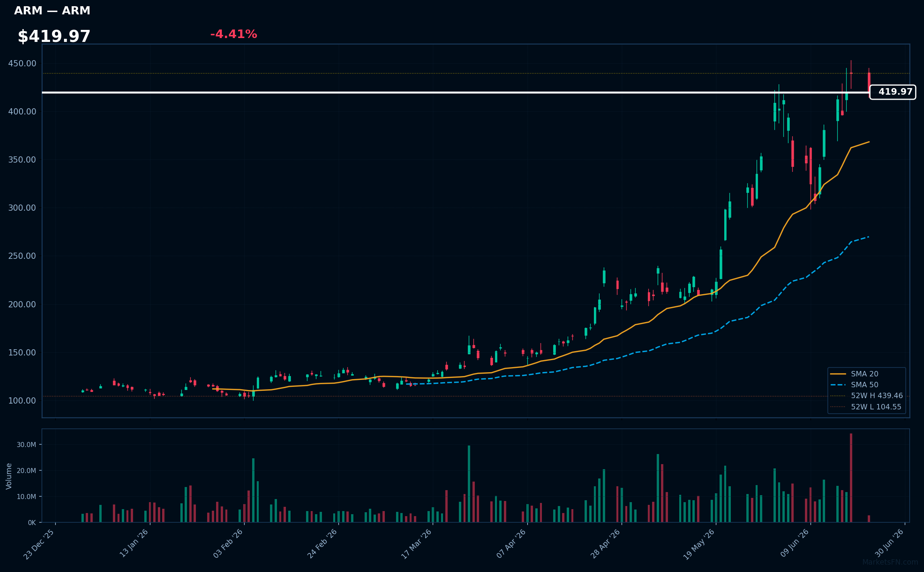924x572 pixels.
Task: Click the "28 Apr '26" date label
Action: [605, 543]
